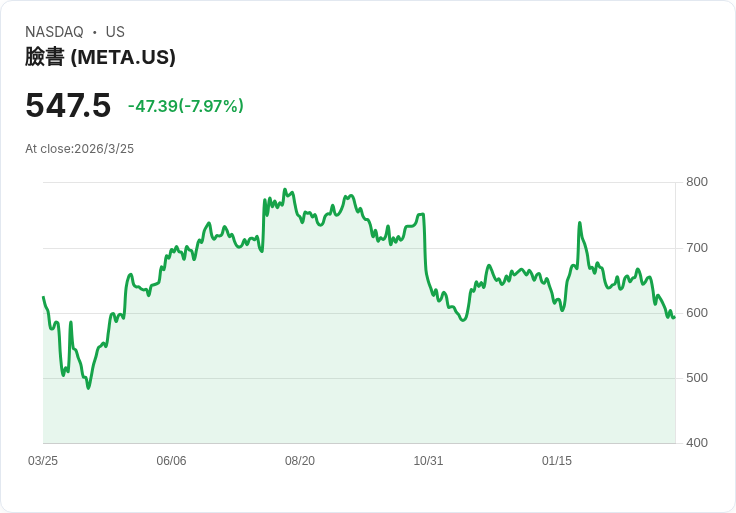Select the 700 y-axis label

coord(696,248)
